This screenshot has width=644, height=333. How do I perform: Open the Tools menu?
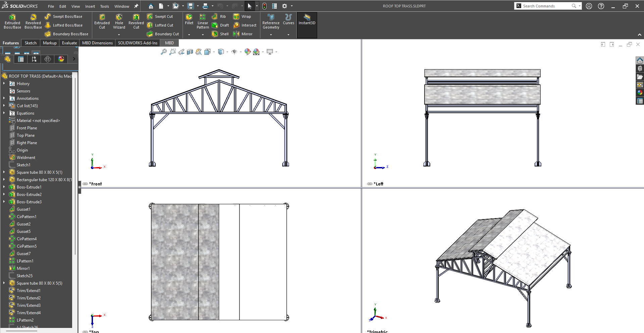tap(105, 6)
